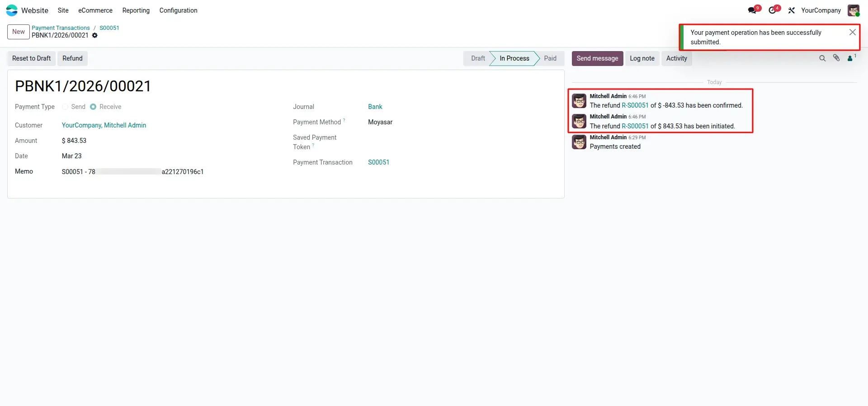Open the Site menu

pyautogui.click(x=63, y=10)
